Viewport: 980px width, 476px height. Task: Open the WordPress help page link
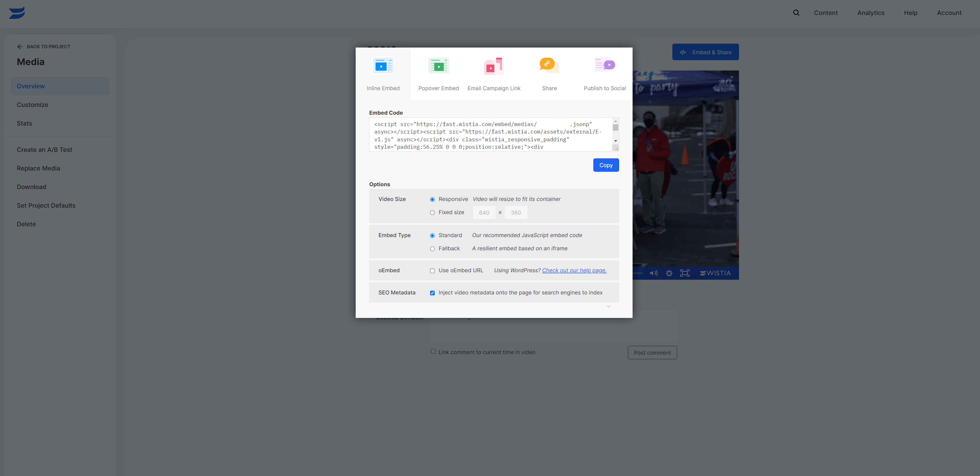[x=574, y=270]
